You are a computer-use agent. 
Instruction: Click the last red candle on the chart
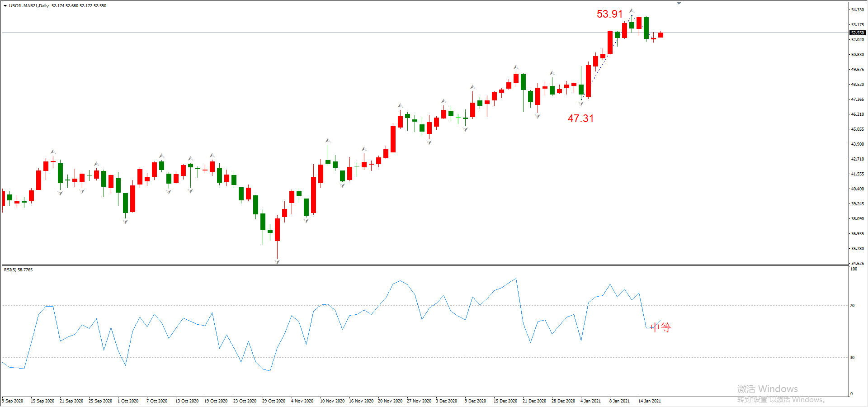point(660,35)
